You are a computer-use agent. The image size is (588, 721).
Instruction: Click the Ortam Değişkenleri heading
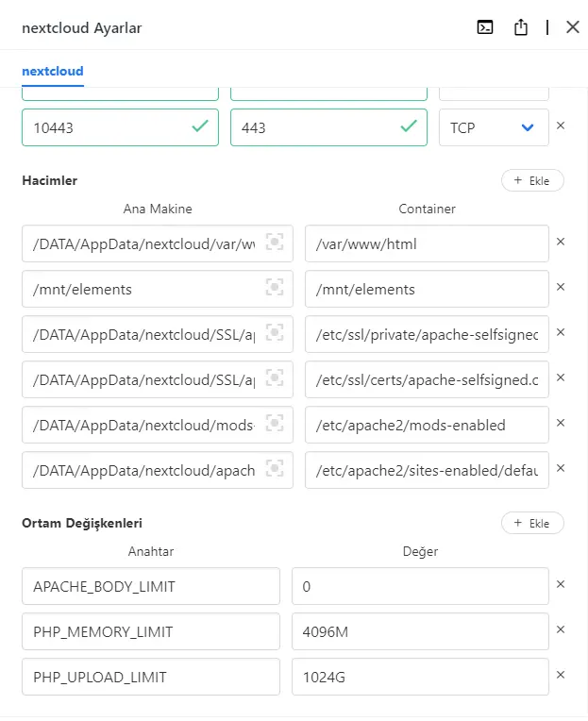[x=82, y=523]
